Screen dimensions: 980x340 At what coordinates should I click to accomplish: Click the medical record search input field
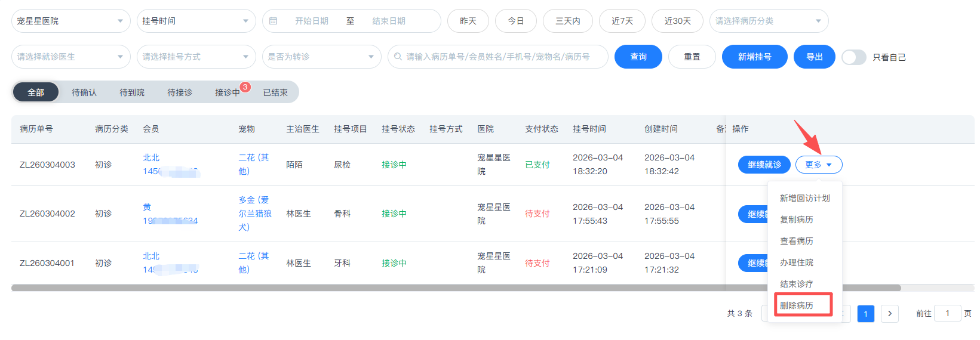(502, 57)
